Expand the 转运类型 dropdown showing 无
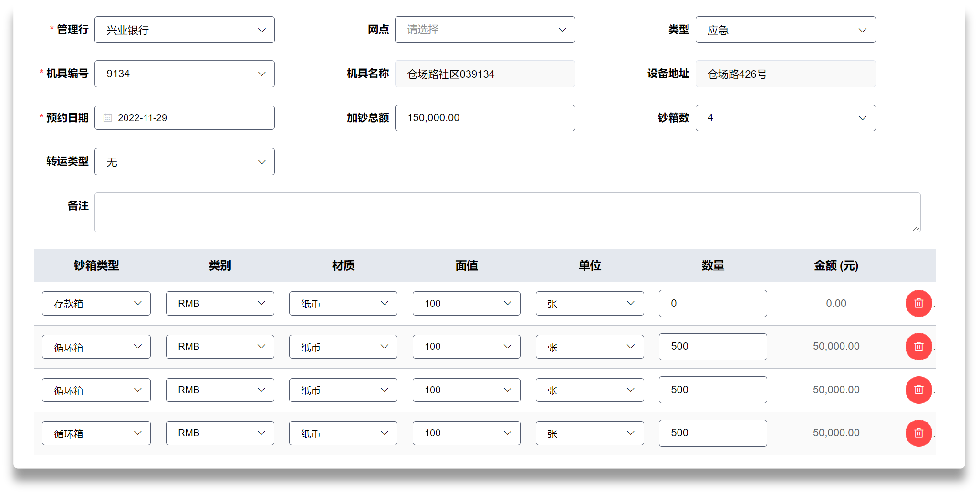This screenshot has height=496, width=980. [184, 162]
